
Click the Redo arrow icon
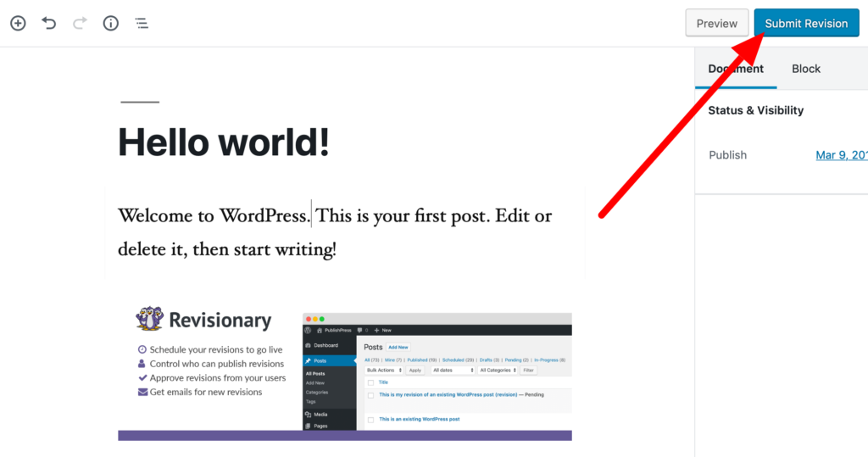click(x=80, y=23)
